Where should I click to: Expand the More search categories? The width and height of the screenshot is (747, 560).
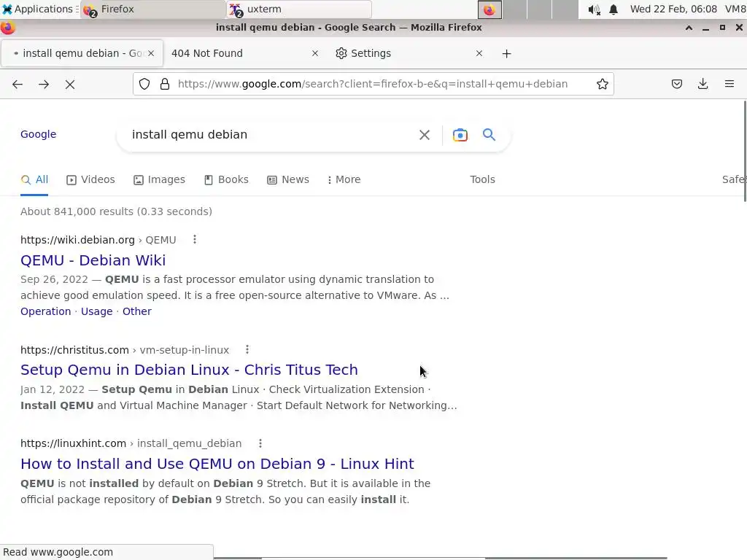pyautogui.click(x=344, y=180)
